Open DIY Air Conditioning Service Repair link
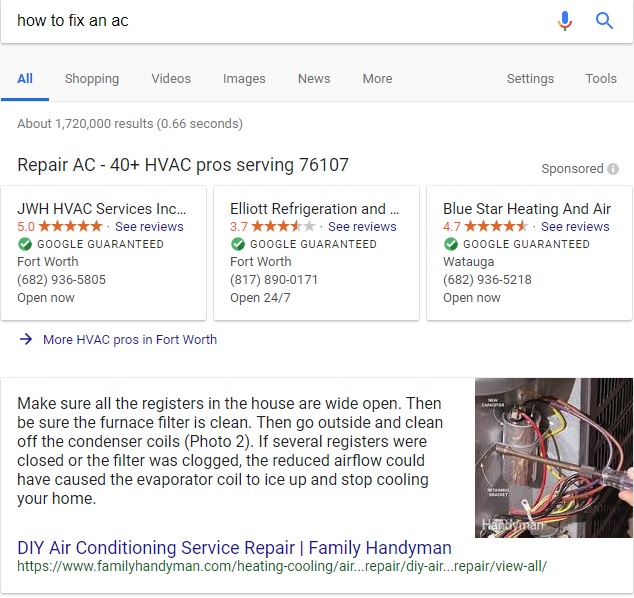 (235, 548)
